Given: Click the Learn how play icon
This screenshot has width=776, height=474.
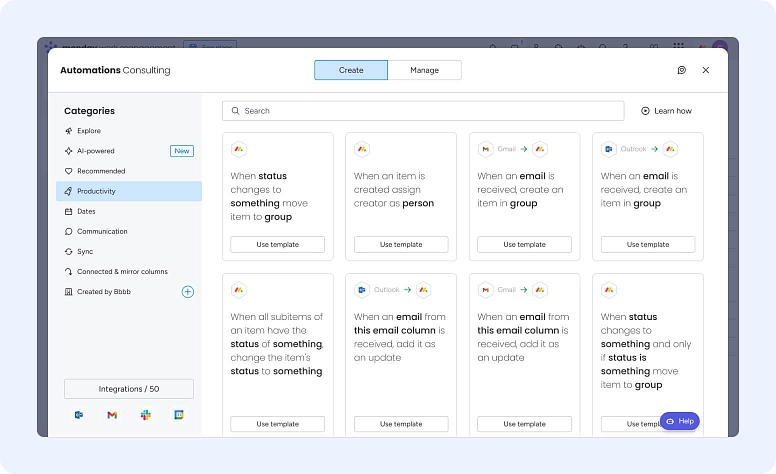Looking at the screenshot, I should coord(645,111).
